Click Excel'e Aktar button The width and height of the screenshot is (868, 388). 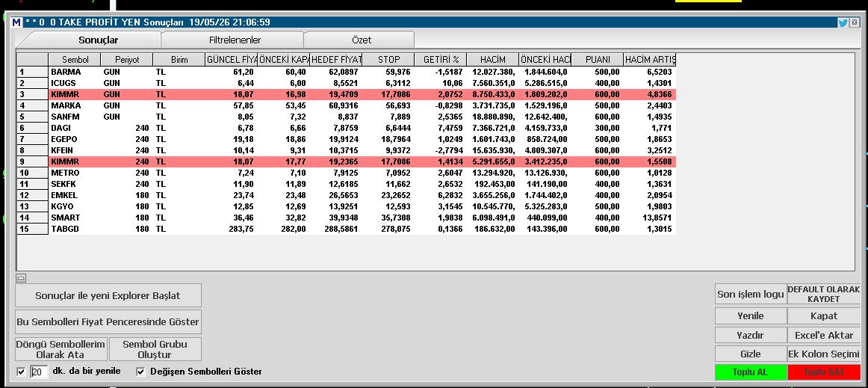[x=824, y=336]
